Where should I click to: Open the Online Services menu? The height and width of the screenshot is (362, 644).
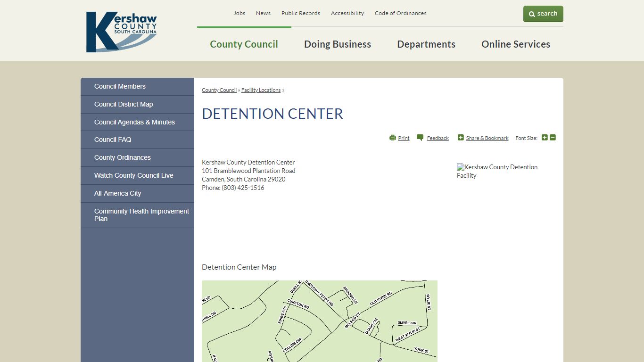pyautogui.click(x=516, y=44)
